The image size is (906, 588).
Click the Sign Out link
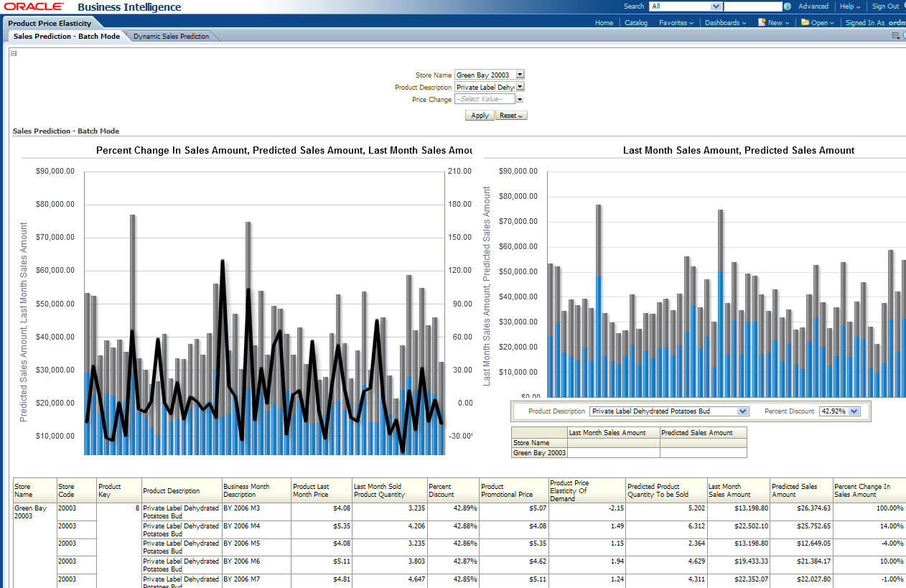pyautogui.click(x=885, y=6)
